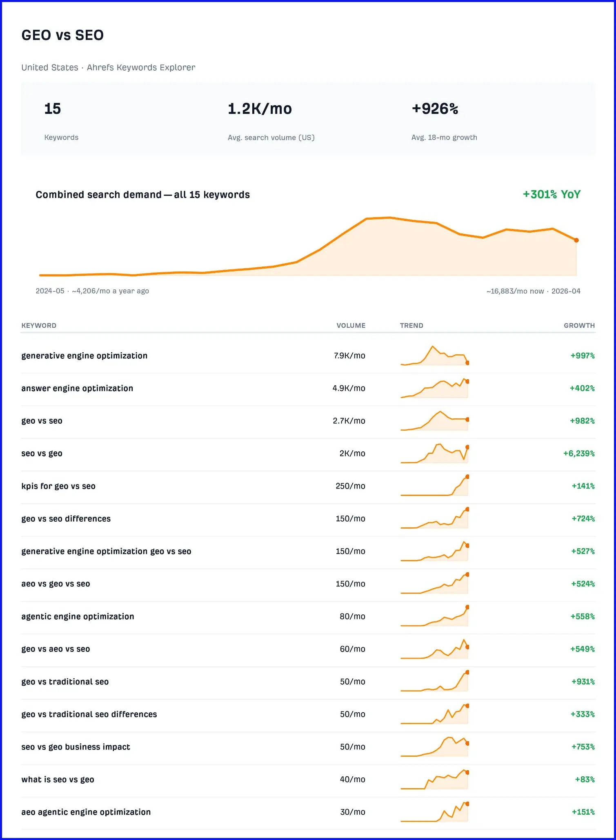616x840 pixels.
Task: Select 'geo vs traditional seo differences' keyword
Action: [x=89, y=714]
